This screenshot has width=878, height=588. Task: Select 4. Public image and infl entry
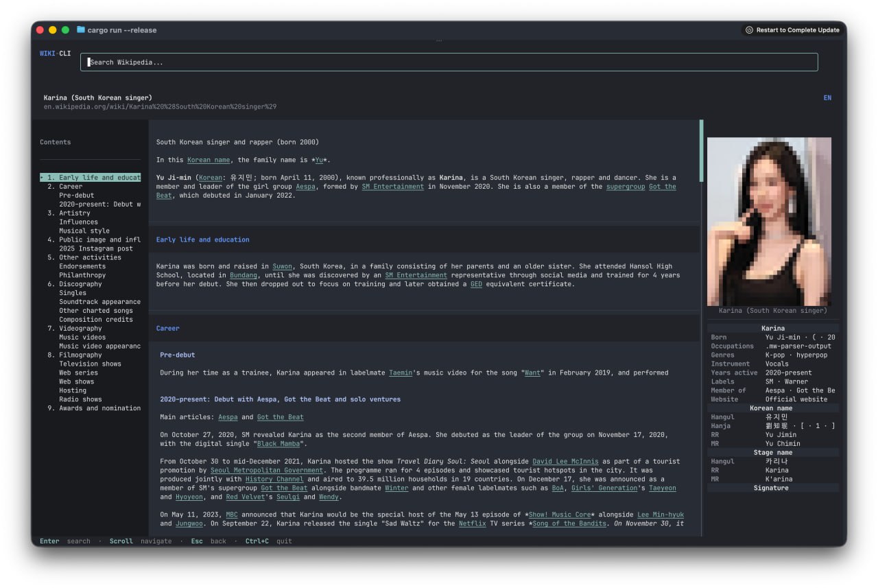tap(94, 240)
